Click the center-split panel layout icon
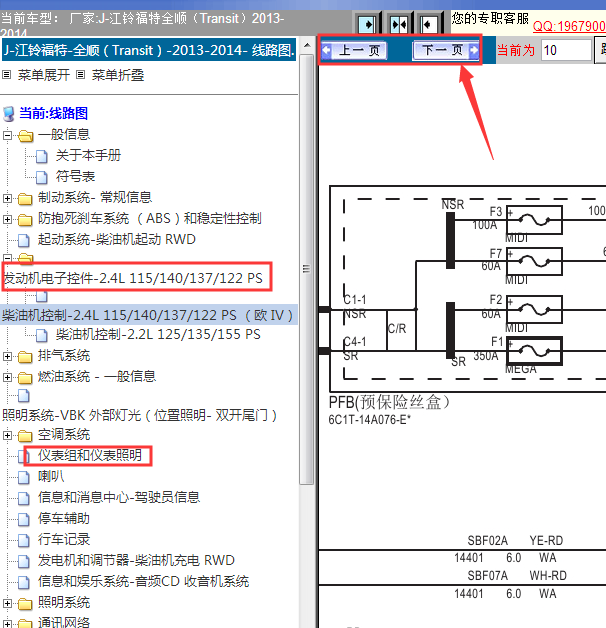Screen dimensions: 606x628 pyautogui.click(x=399, y=25)
